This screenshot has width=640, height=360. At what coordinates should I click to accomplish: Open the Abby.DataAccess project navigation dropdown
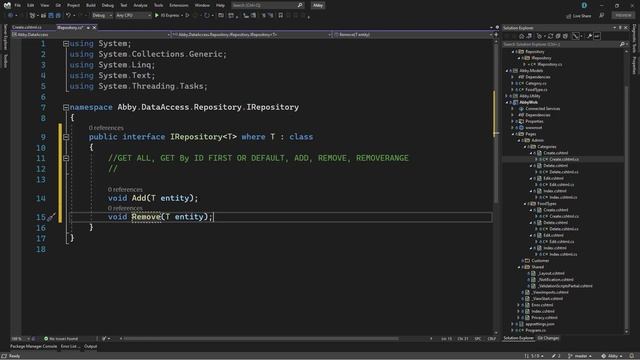click(x=91, y=35)
